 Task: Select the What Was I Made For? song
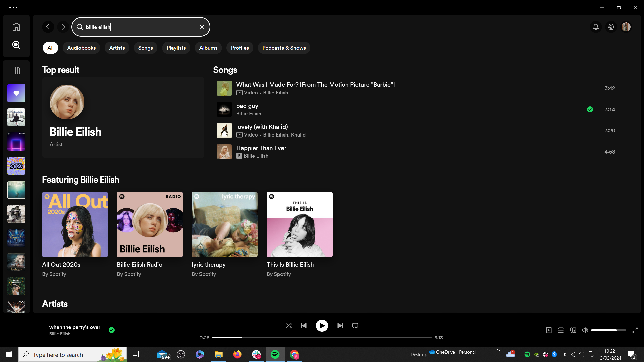click(418, 88)
